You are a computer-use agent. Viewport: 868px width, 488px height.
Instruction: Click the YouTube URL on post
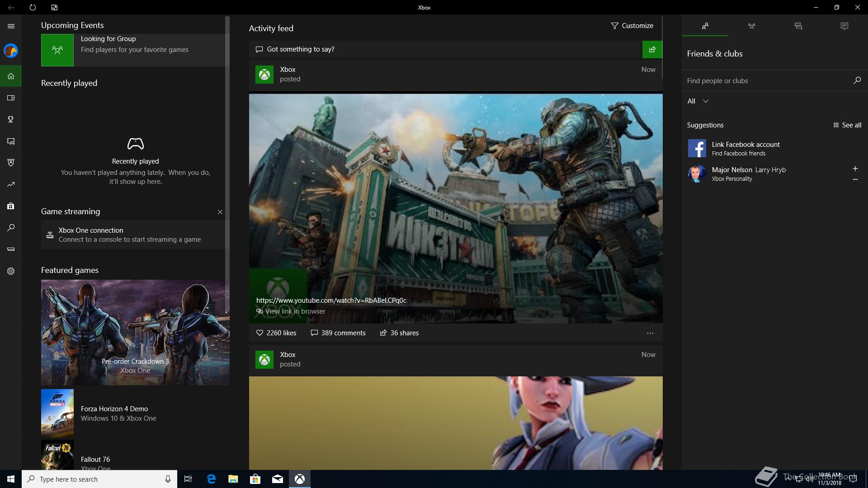click(x=331, y=300)
